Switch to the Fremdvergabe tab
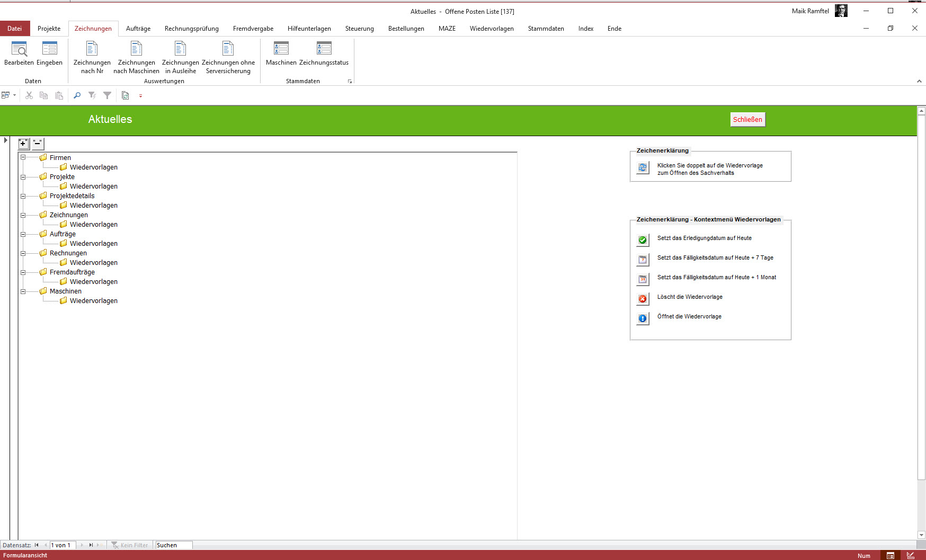The width and height of the screenshot is (926, 560). [x=253, y=29]
